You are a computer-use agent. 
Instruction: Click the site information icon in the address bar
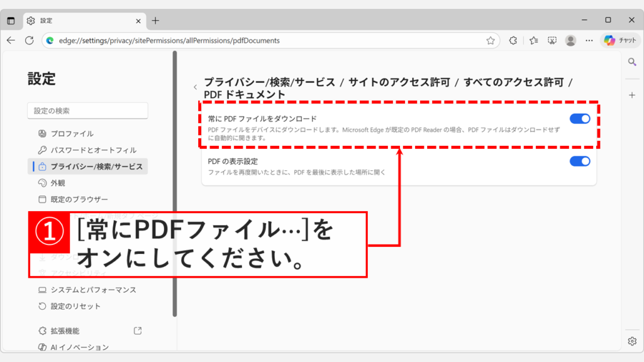pos(49,40)
